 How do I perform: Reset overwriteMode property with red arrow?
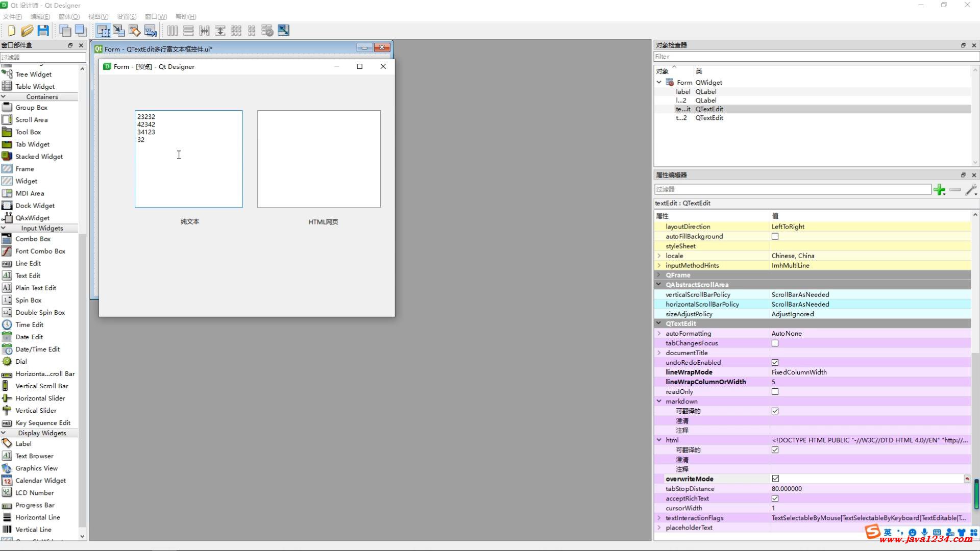tap(967, 479)
